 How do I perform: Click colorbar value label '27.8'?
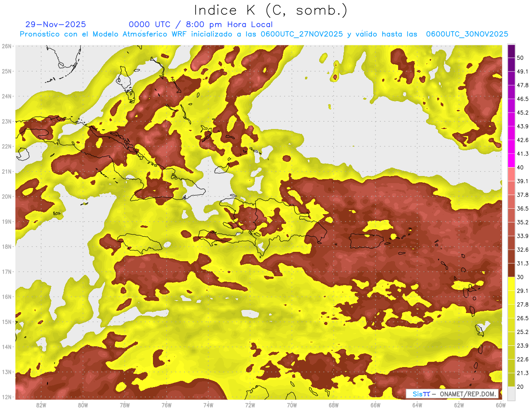pos(522,304)
